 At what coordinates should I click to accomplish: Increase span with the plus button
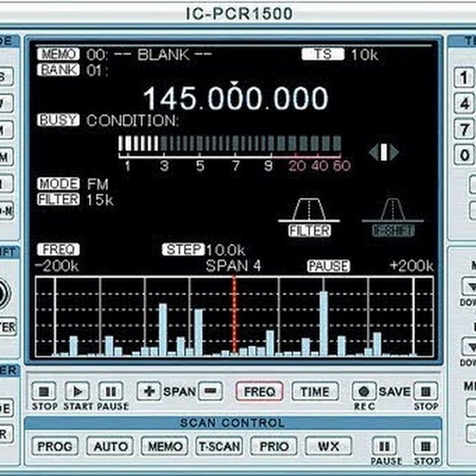[x=149, y=391]
